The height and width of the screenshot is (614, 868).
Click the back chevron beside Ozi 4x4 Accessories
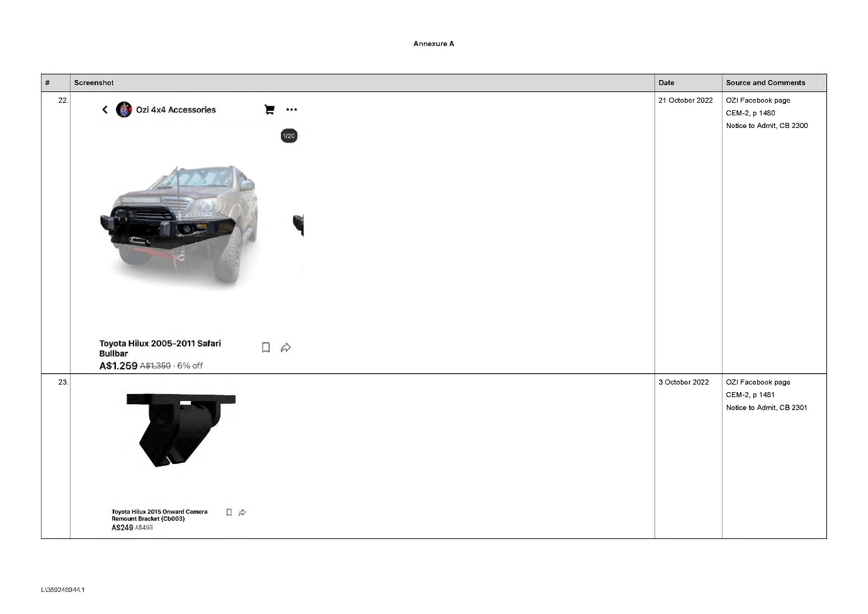[x=105, y=110]
